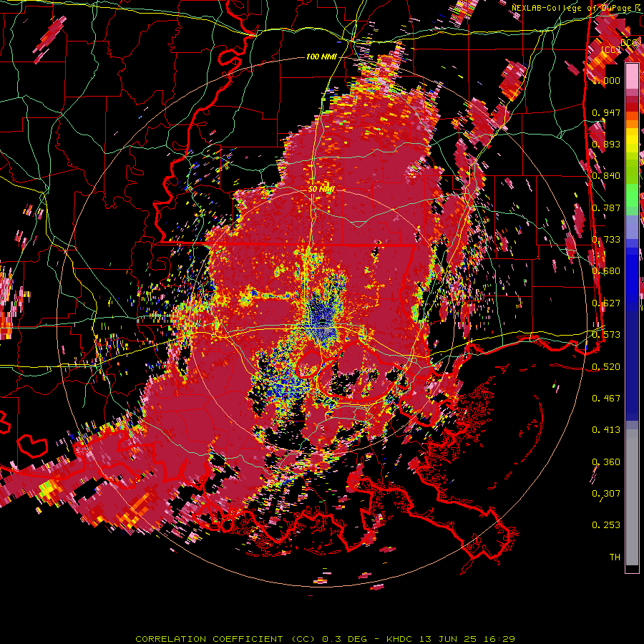644x644 pixels.
Task: Click the (CC) label above the color bar
Action: [611, 49]
